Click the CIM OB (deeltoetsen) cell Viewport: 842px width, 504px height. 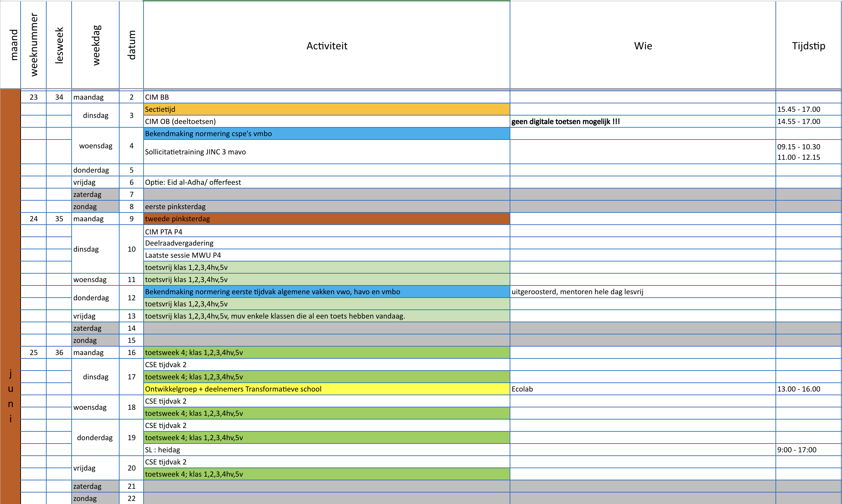327,122
